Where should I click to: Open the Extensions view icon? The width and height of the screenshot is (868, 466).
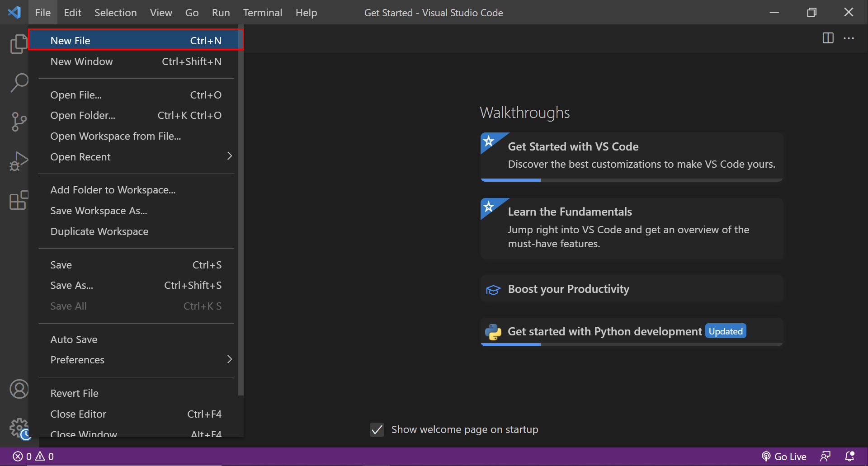19,200
